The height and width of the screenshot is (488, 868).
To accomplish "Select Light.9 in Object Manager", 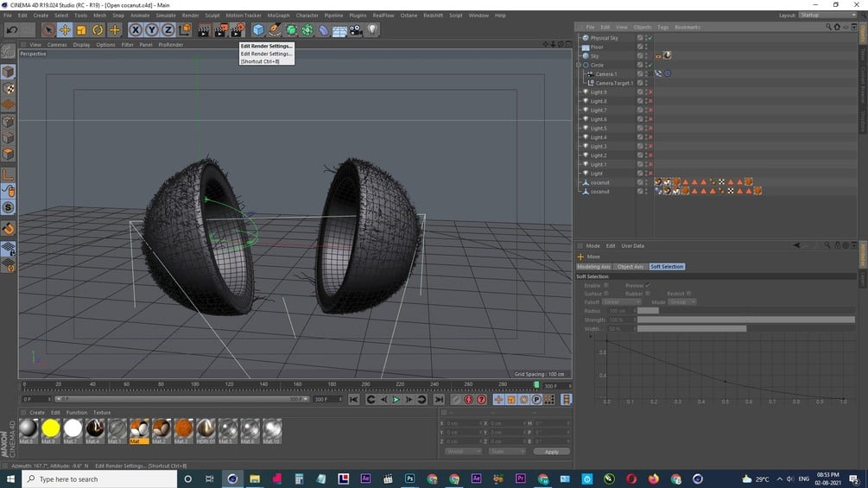I will tap(599, 92).
